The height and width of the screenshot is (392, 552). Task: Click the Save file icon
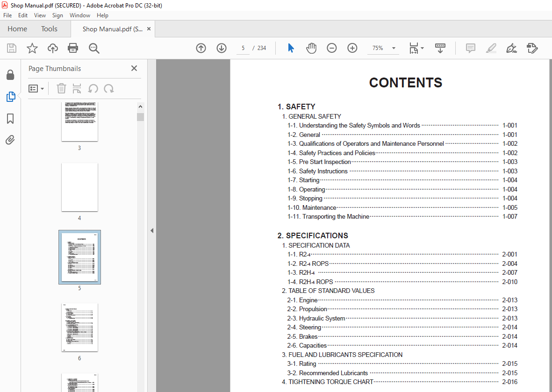[x=12, y=48]
